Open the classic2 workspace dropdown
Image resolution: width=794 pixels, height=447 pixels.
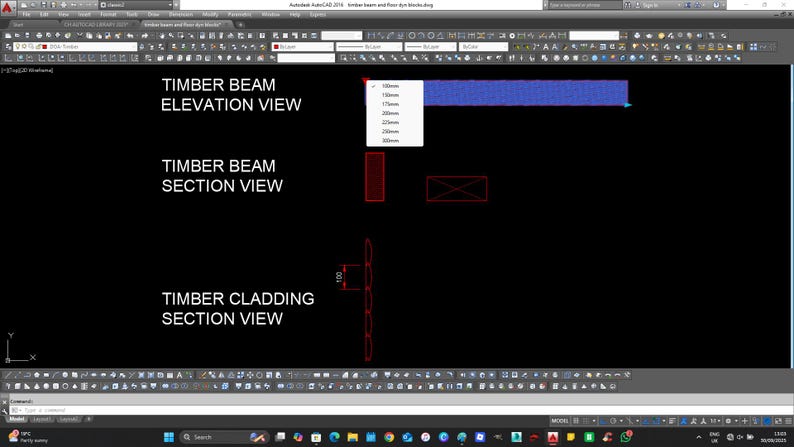coord(136,5)
